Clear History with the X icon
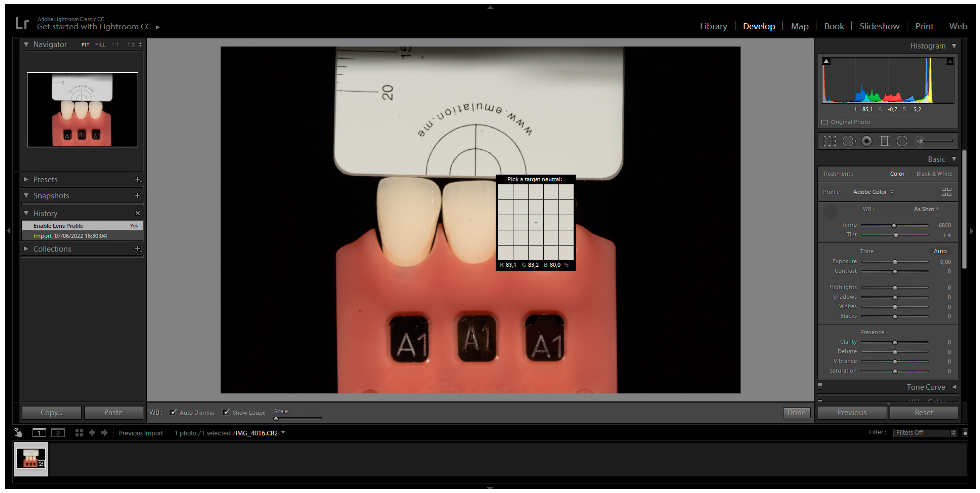Screen dimensions: 980x493 tap(138, 213)
